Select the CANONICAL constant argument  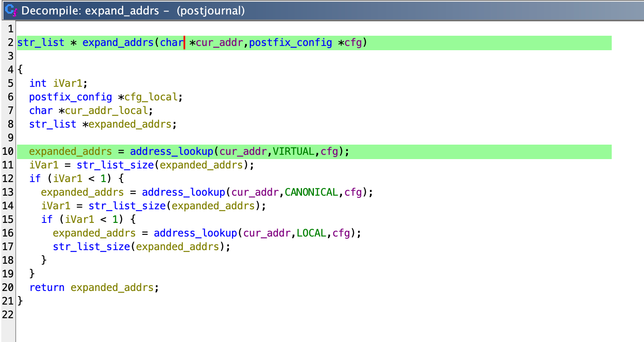coord(311,192)
